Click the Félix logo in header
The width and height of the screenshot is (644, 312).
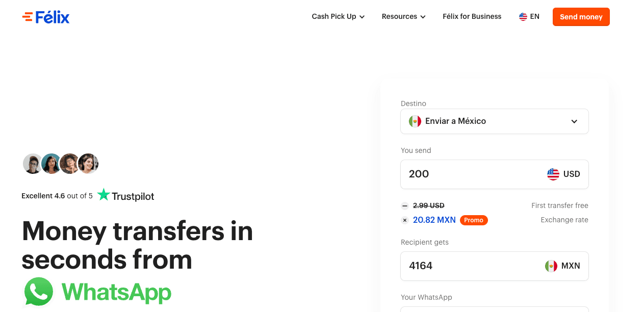tap(46, 17)
